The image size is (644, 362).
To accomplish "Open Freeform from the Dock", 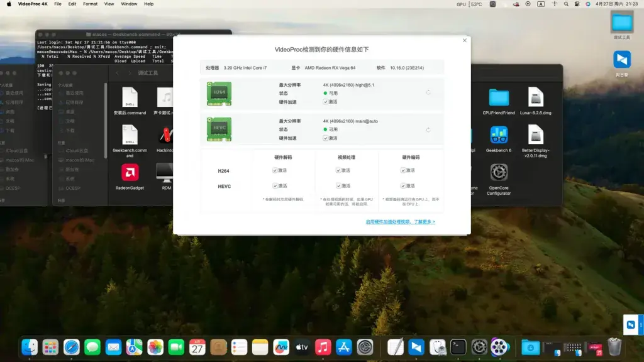I will pos(281,347).
